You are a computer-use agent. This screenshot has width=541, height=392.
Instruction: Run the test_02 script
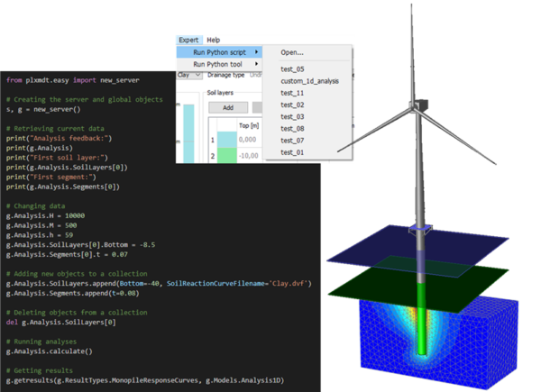tap(292, 105)
